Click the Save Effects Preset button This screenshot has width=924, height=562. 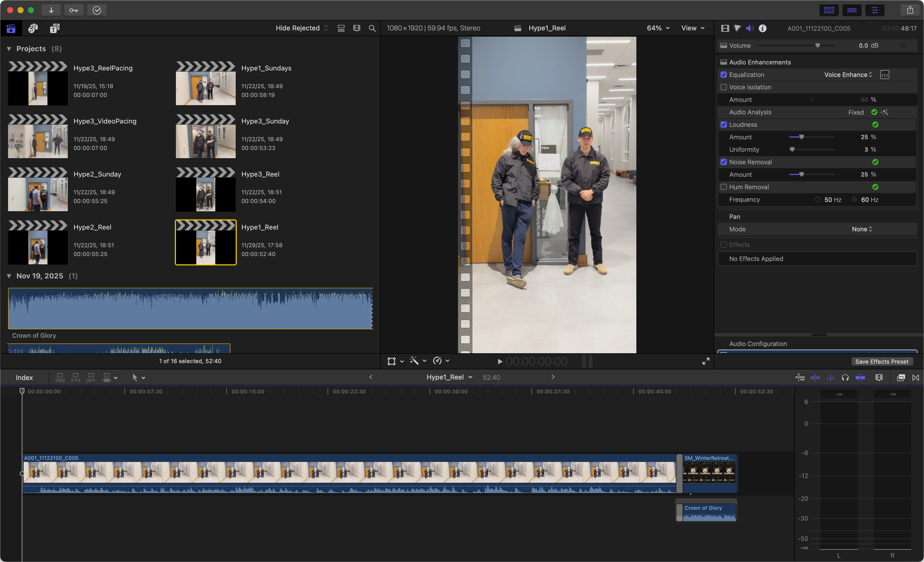coord(881,361)
